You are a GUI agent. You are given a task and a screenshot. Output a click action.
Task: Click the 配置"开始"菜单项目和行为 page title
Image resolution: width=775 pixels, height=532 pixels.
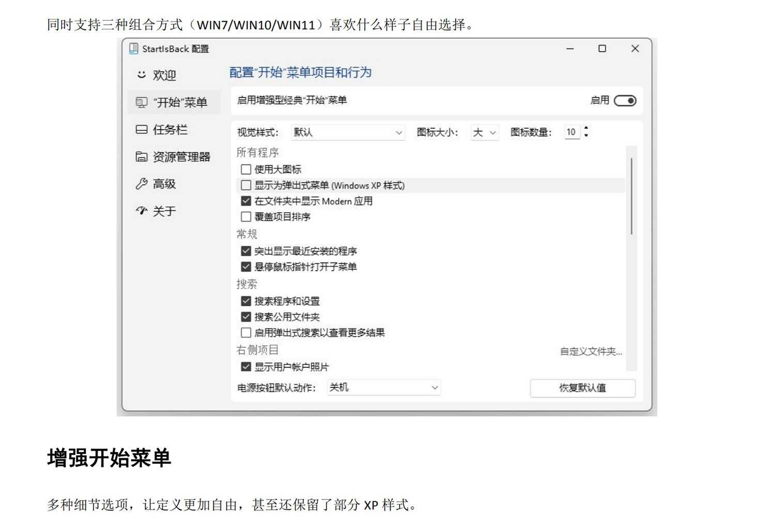click(x=301, y=72)
